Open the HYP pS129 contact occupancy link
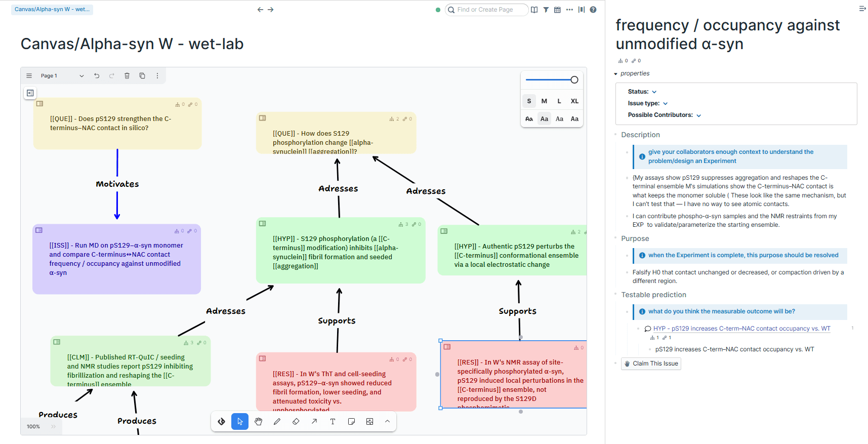The image size is (868, 444). [741, 329]
